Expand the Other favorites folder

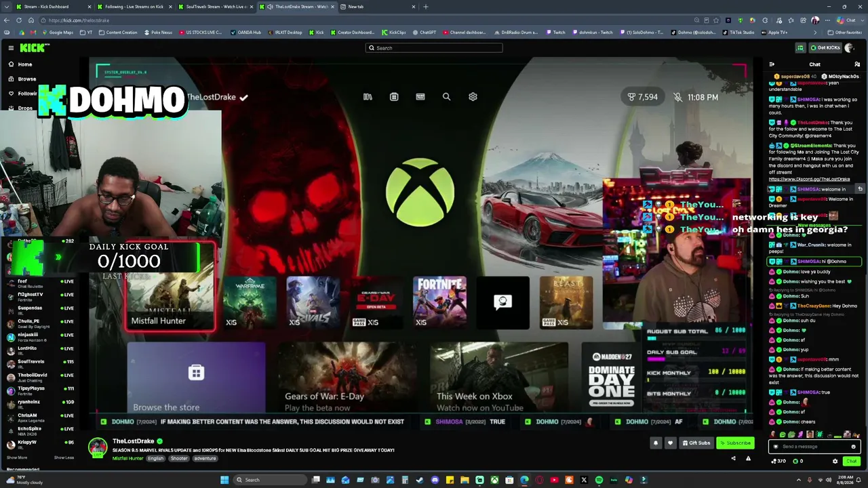point(844,33)
